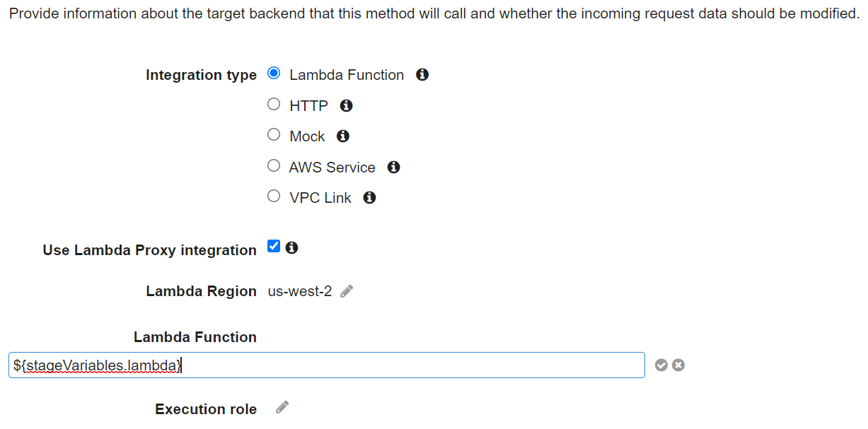The image size is (868, 429).
Task: Select the Lambda Function radio button
Action: (x=274, y=72)
